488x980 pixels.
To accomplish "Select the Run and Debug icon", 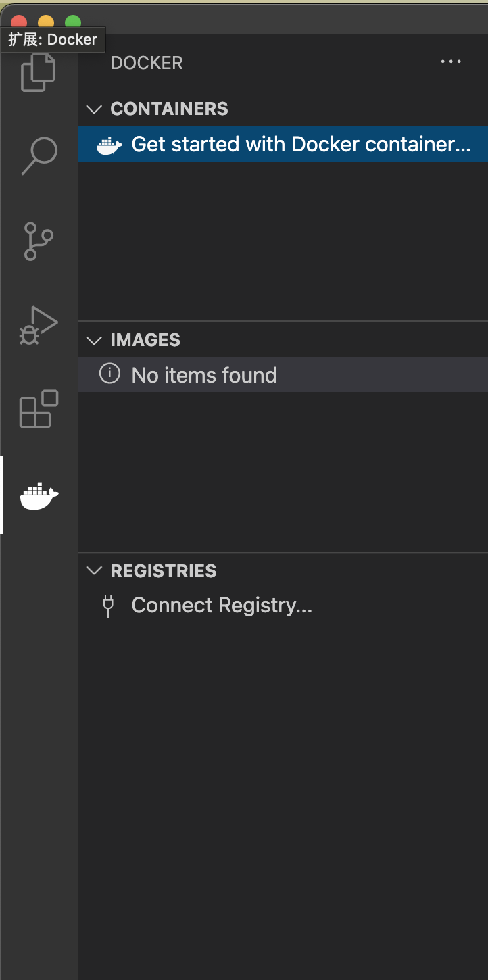I will pos(39,325).
